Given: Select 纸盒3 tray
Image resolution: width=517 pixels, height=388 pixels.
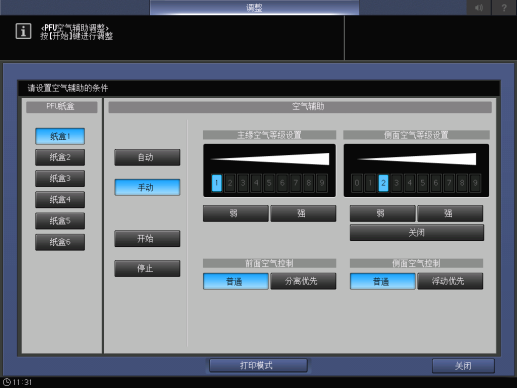Looking at the screenshot, I should point(60,178).
